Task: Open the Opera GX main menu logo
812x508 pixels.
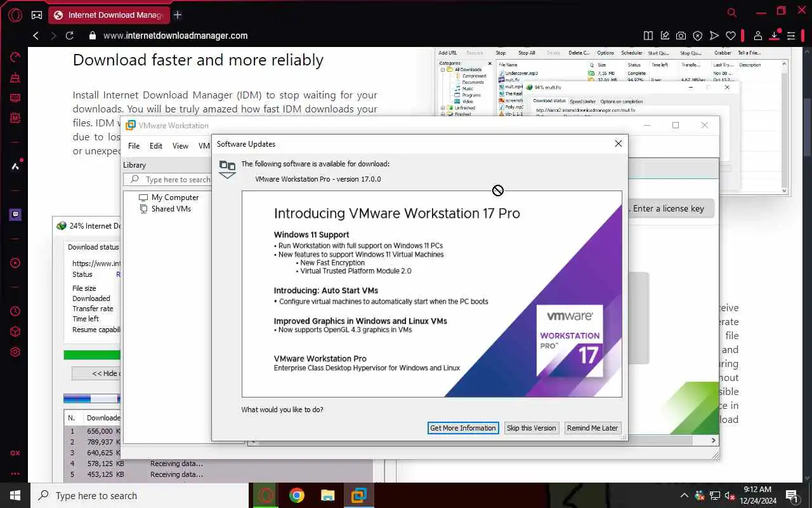Action: pos(15,15)
